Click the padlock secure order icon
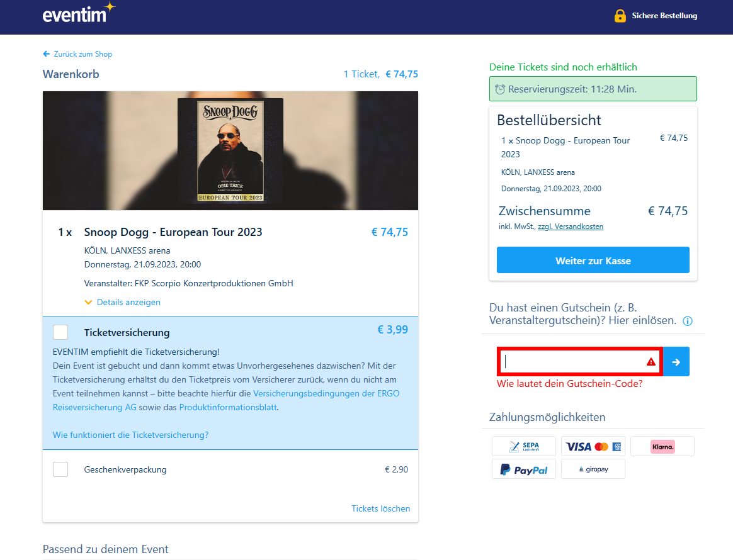 (620, 16)
